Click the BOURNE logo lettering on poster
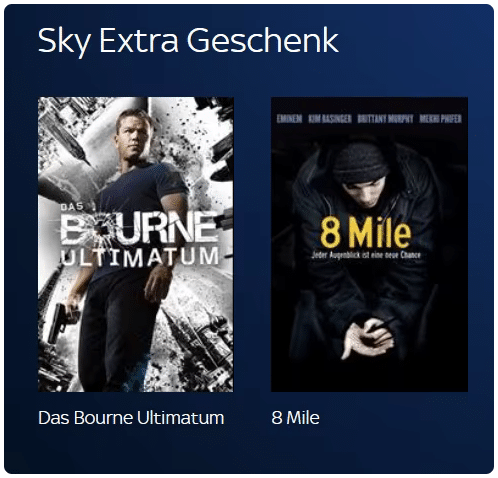498x478 pixels. (139, 228)
